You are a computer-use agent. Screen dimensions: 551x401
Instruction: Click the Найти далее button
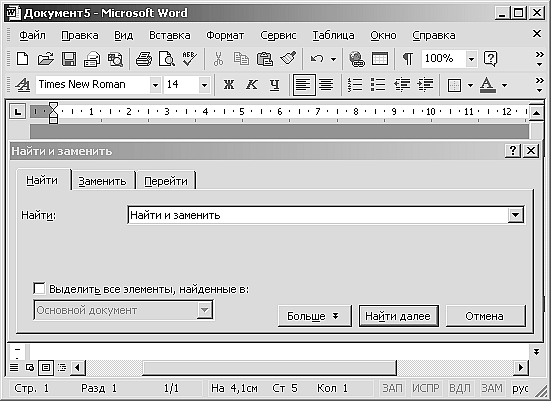coord(398,316)
